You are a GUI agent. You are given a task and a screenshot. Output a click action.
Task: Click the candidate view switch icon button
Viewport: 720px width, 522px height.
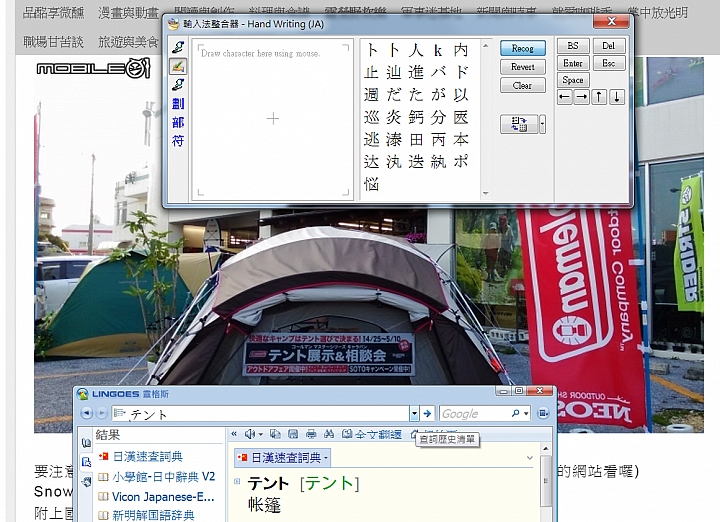[x=519, y=124]
